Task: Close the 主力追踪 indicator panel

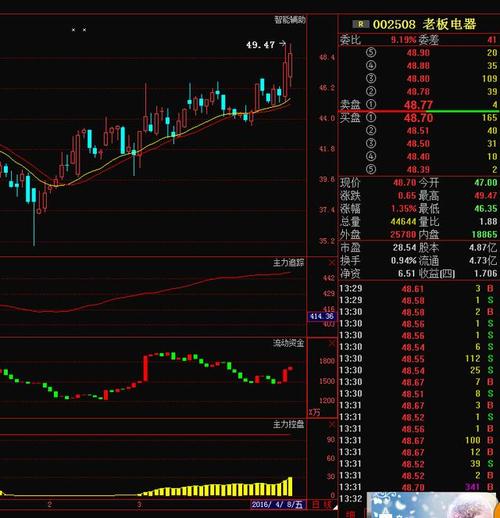Action: [332, 263]
